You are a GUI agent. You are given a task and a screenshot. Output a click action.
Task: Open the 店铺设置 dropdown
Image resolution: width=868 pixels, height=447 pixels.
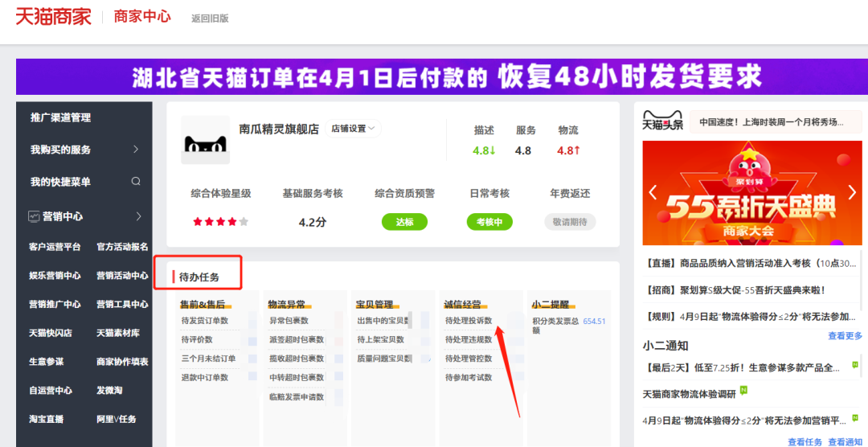point(353,129)
